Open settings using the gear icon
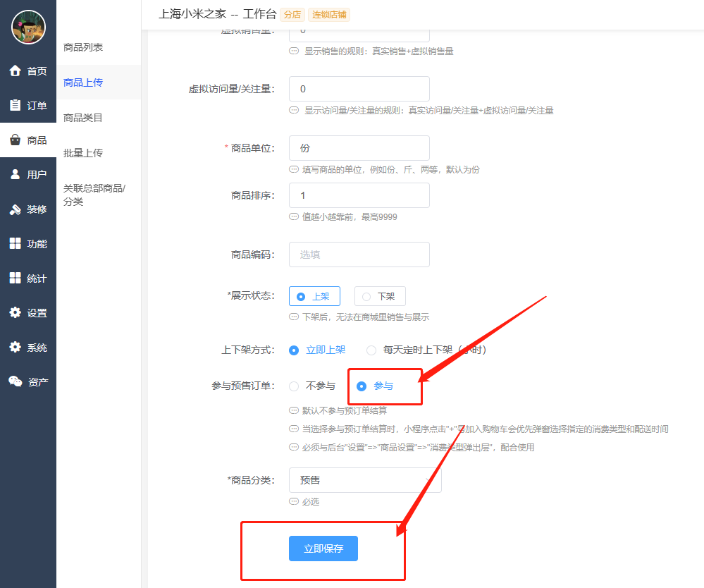 [15, 312]
